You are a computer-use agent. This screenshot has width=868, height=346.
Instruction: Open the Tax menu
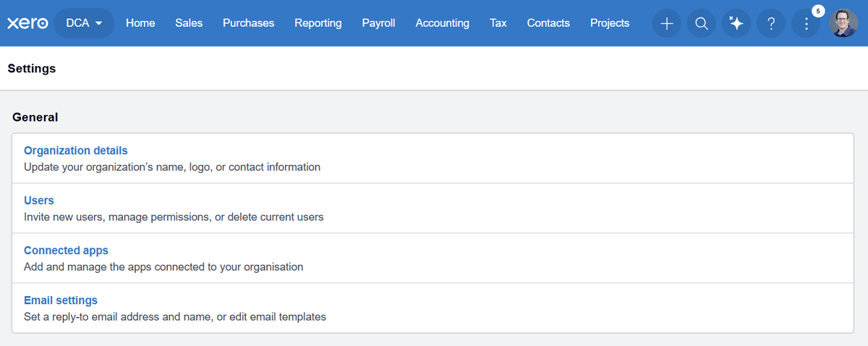[498, 23]
